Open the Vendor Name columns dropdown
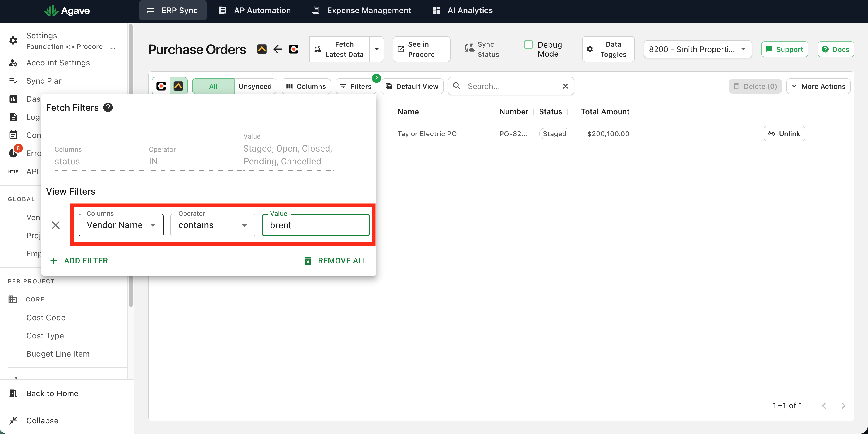The height and width of the screenshot is (434, 868). 121,225
